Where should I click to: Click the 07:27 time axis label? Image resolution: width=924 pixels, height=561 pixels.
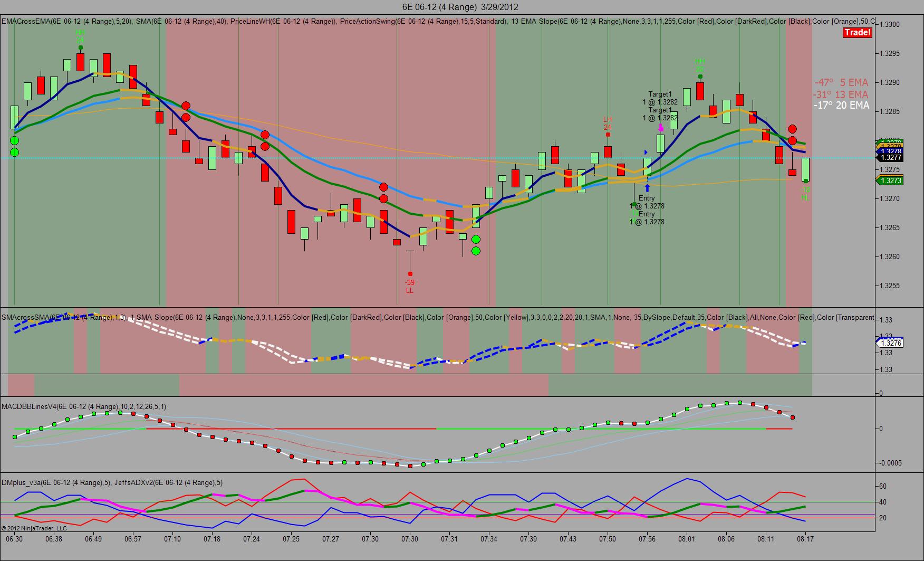(331, 539)
